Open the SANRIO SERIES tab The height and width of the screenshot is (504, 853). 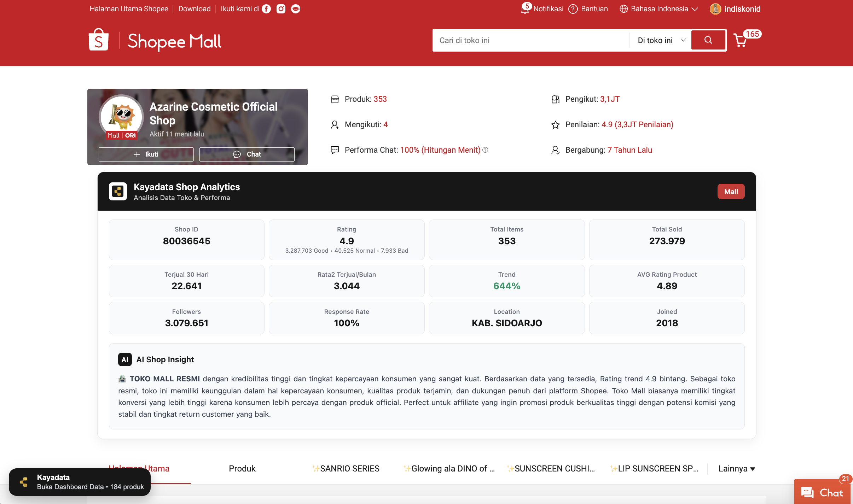pyautogui.click(x=346, y=469)
